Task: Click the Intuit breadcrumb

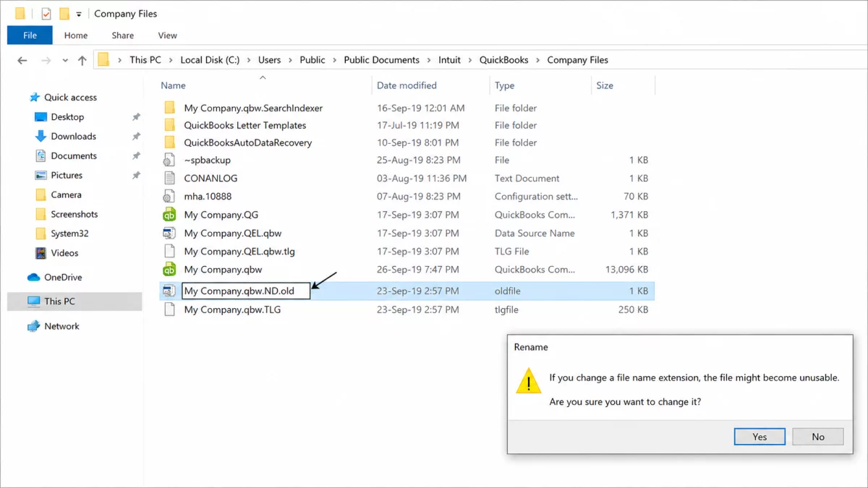Action: pos(449,60)
